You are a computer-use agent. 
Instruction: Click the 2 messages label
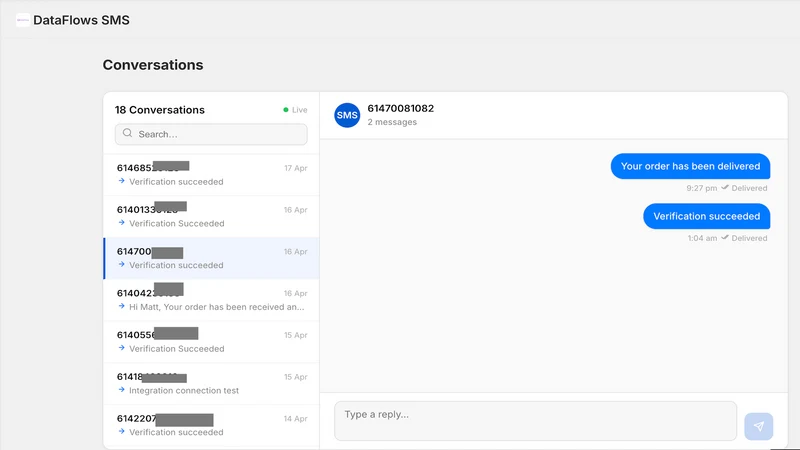[392, 122]
